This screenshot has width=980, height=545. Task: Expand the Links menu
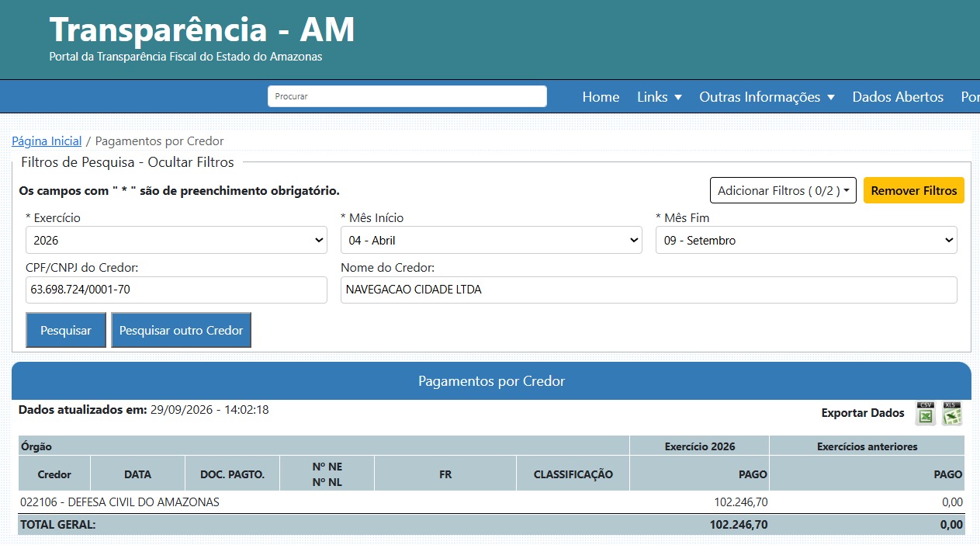click(x=660, y=97)
